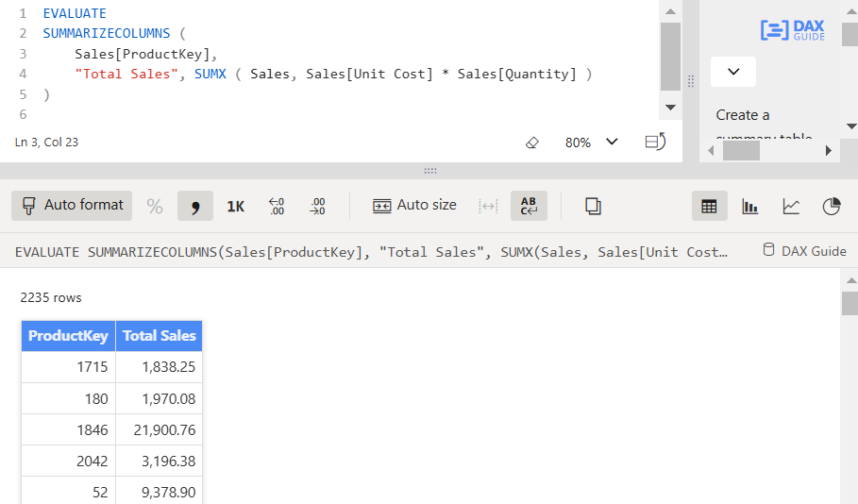Click the editor scrollbar down arrow
This screenshot has width=858, height=504.
[670, 108]
